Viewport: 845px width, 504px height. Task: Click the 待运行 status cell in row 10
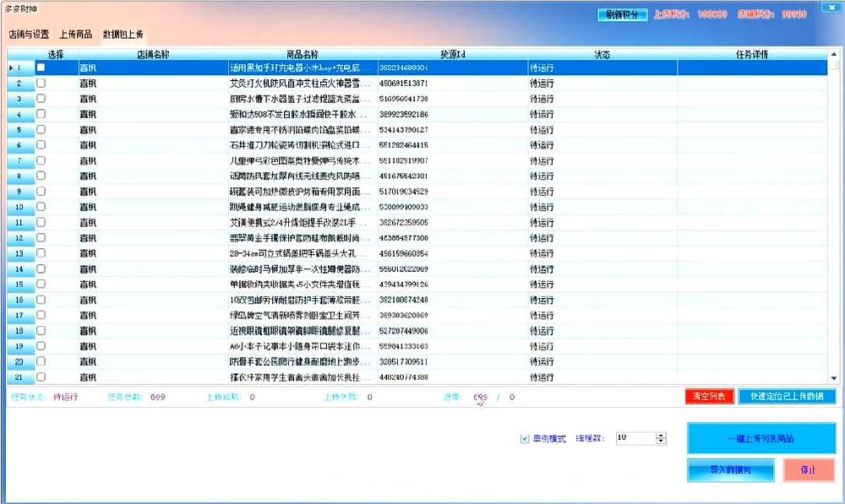(602, 207)
